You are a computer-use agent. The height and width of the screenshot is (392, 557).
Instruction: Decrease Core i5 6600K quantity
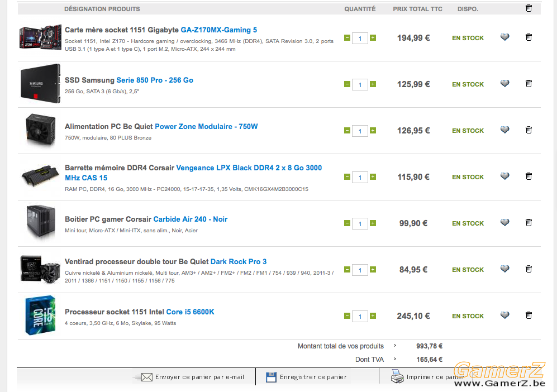point(347,315)
